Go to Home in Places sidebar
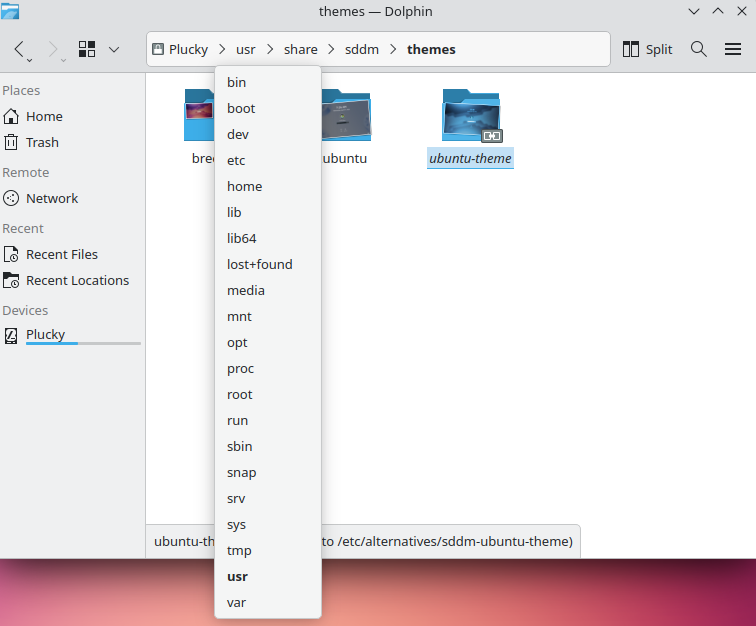756x626 pixels. point(44,116)
